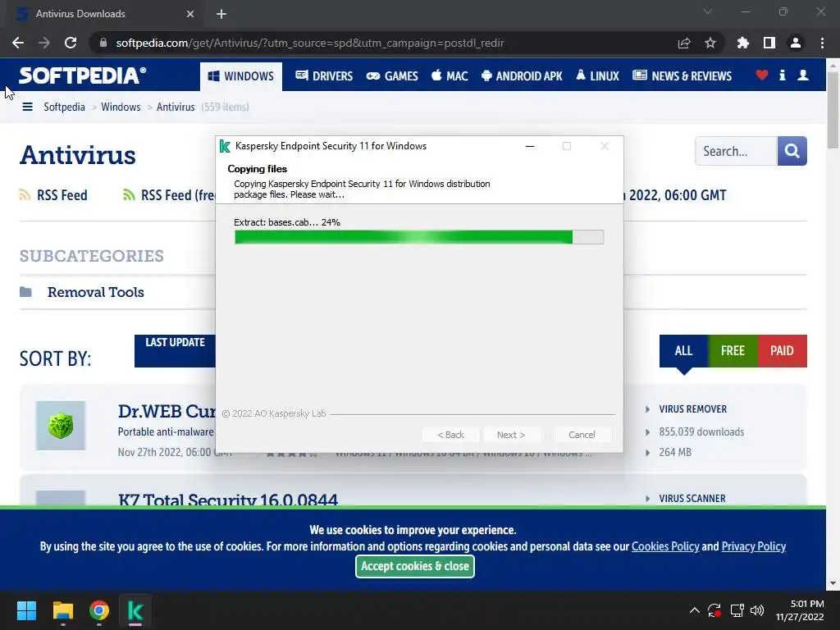Open the Drivers section
Screen dimensions: 840x630
pos(324,76)
